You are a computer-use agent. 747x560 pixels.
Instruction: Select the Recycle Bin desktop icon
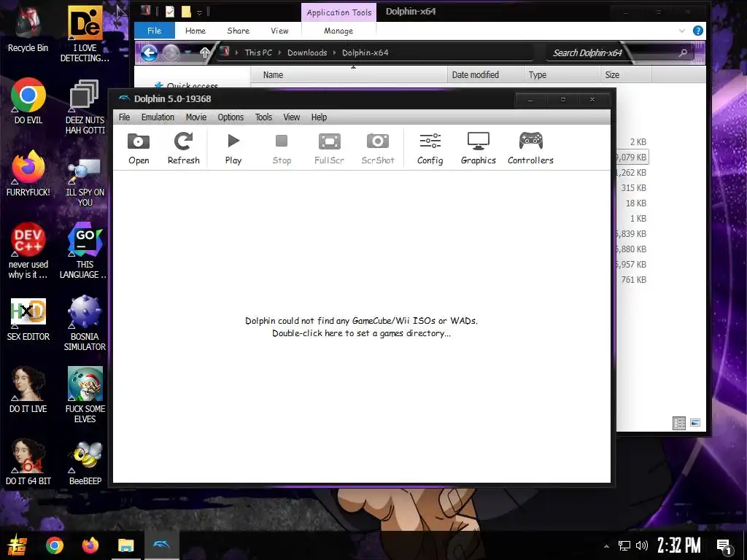(28, 29)
